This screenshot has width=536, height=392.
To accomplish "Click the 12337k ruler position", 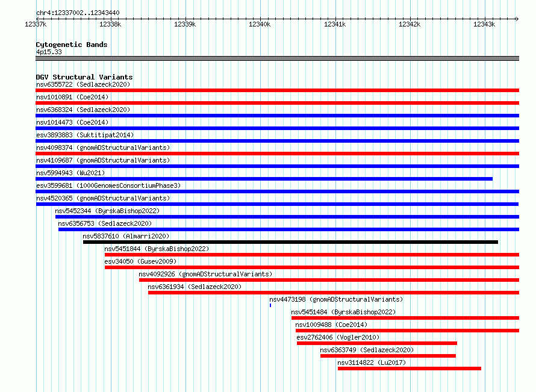I will 36,24.
